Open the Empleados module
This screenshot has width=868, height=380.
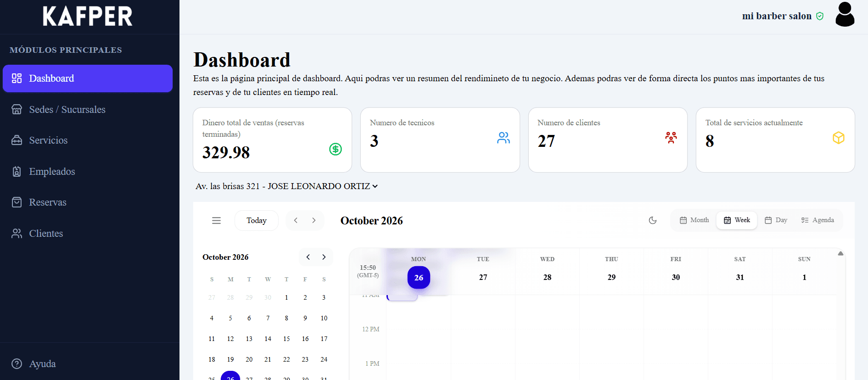[x=88, y=171]
